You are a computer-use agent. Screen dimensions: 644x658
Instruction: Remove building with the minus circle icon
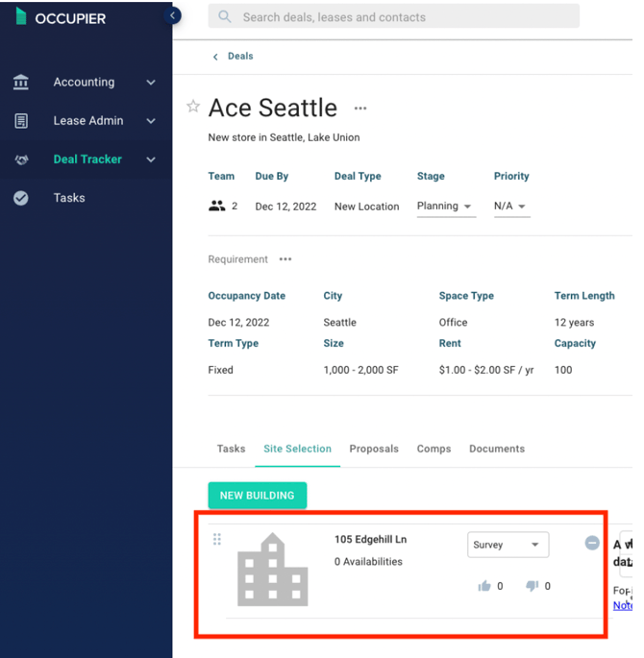(x=592, y=543)
